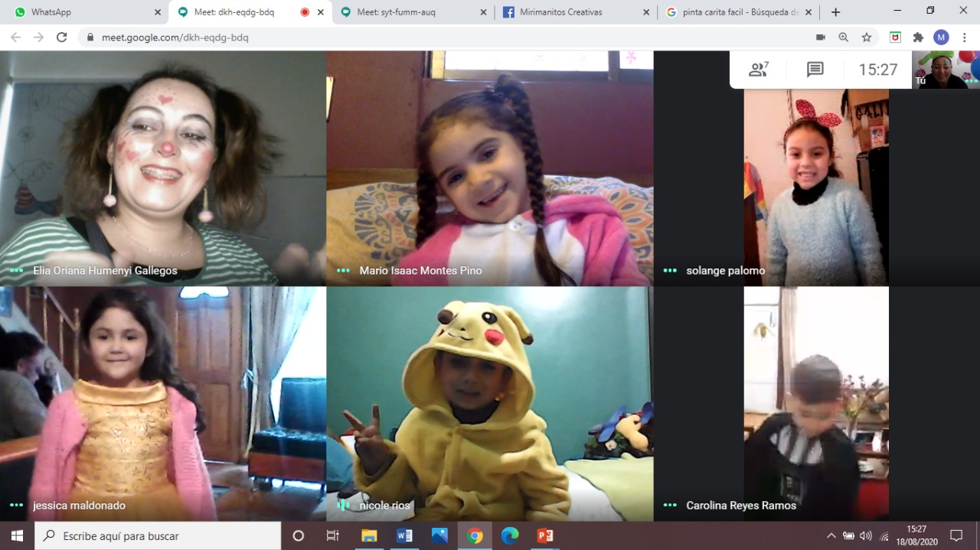Reload the Meet page

pos(62,37)
